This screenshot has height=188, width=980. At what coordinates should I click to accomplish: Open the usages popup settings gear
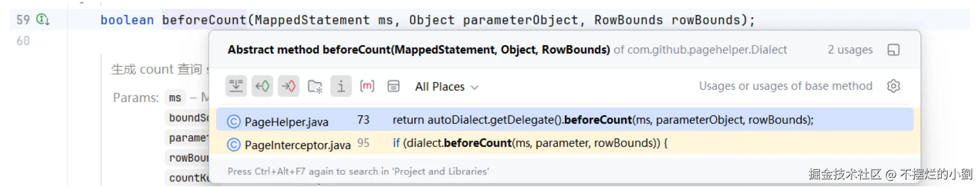click(x=893, y=86)
